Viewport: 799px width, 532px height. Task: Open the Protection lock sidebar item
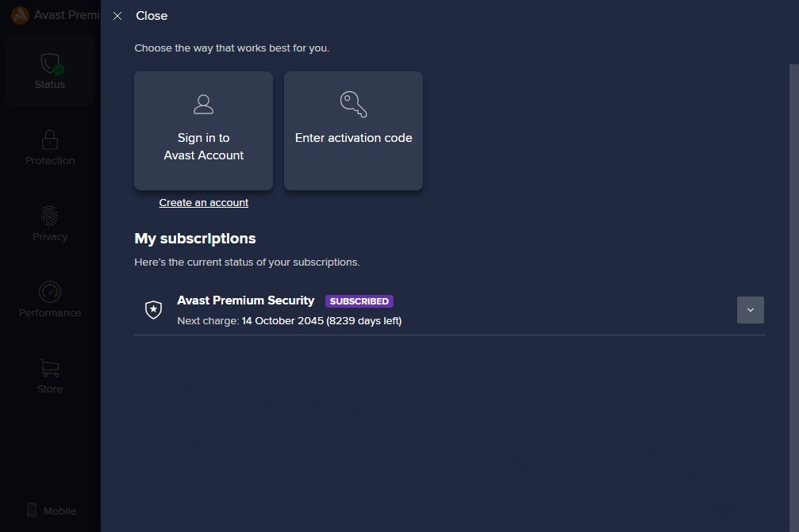(x=50, y=147)
